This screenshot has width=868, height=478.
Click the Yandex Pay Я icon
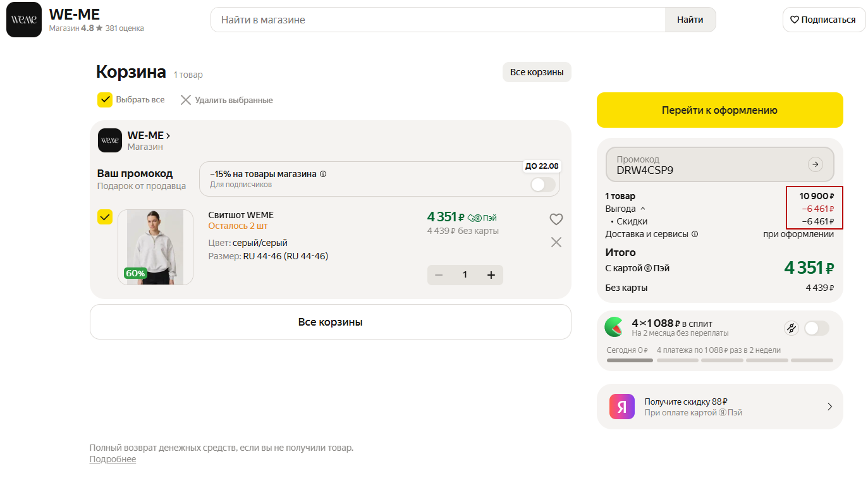[621, 407]
